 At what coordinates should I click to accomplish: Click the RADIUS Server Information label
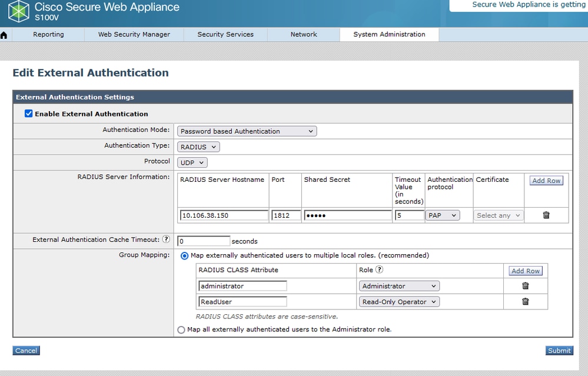(x=124, y=177)
